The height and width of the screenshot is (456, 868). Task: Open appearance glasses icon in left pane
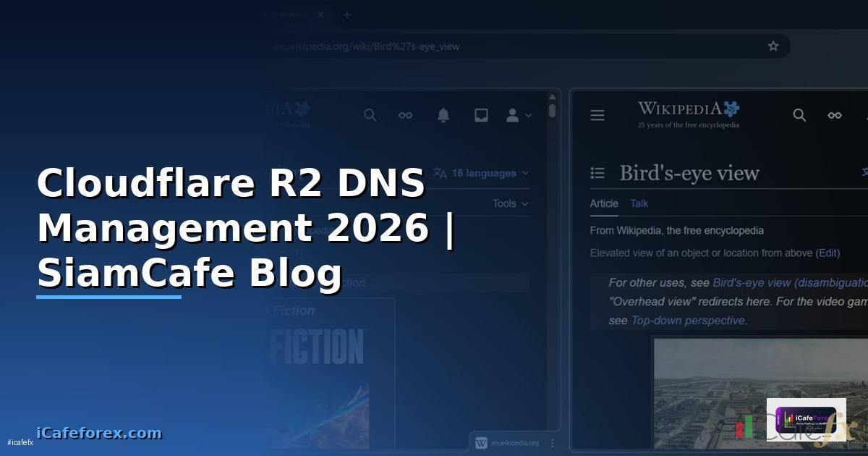click(406, 115)
